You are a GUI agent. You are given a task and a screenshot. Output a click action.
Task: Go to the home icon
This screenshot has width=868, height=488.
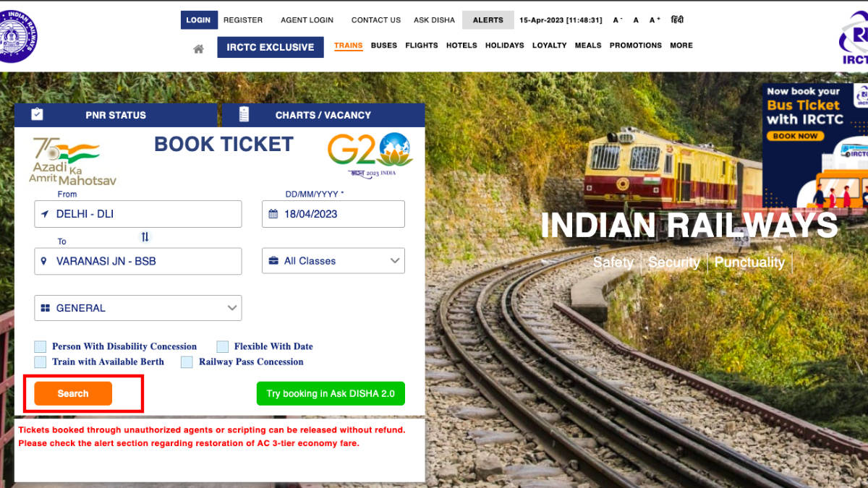198,48
